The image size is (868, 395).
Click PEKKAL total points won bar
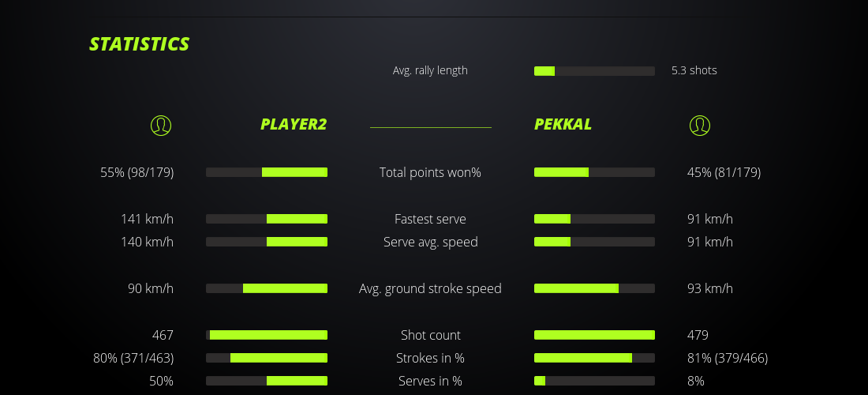(594, 172)
